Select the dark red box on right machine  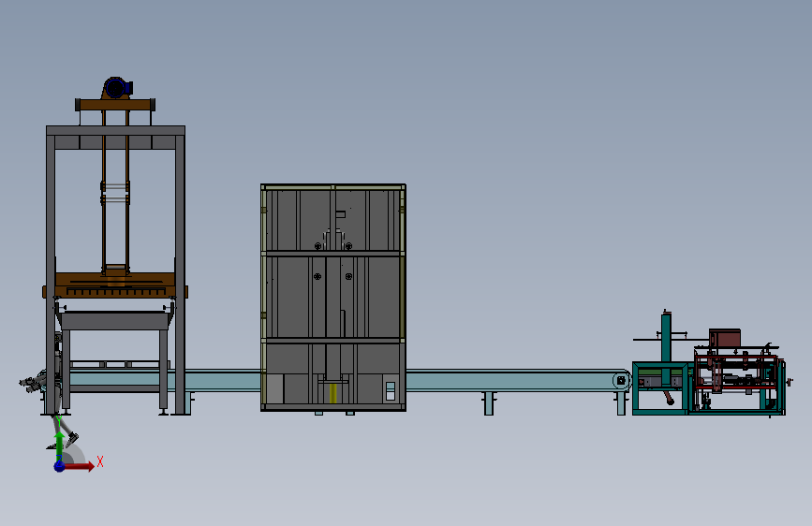point(725,338)
